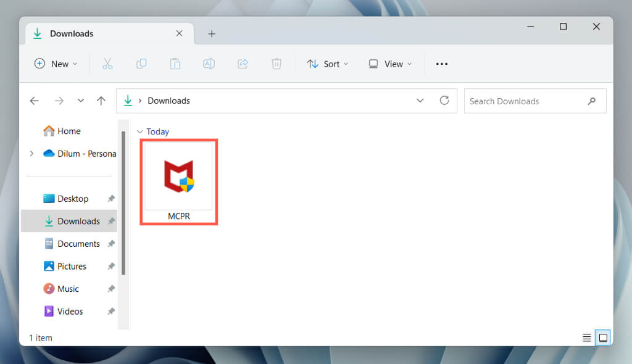This screenshot has height=364, width=632.
Task: Close the File Explorer window
Action: click(x=596, y=27)
